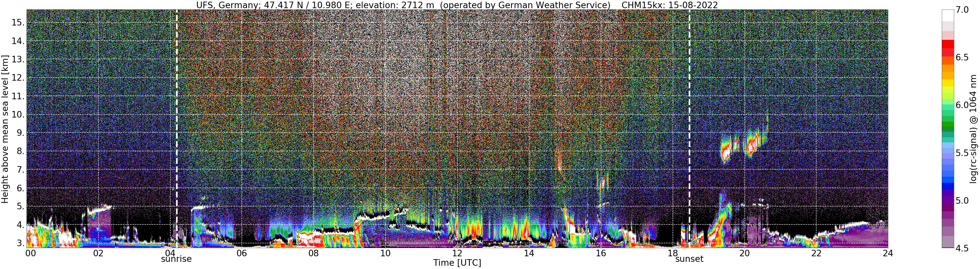The height and width of the screenshot is (269, 980).
Task: Click the red segment of the colorbar
Action: click(x=948, y=44)
